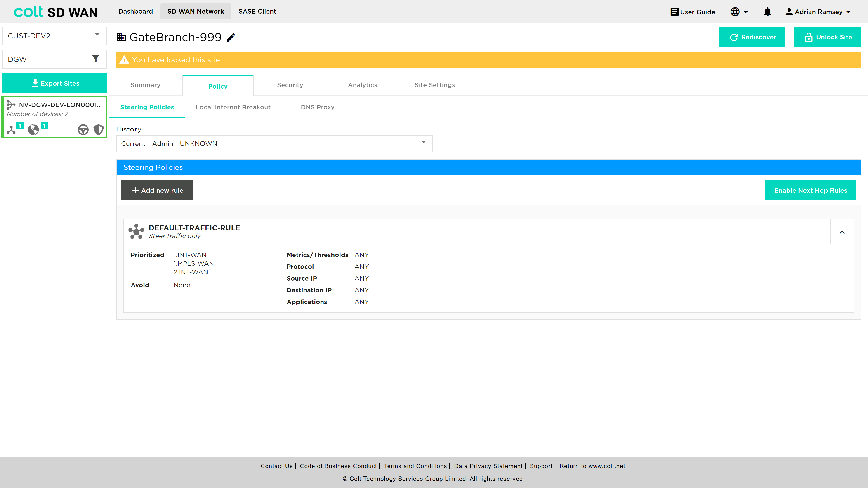Select the NV-DGW-DEV-LON0001 site card
The image size is (868, 488).
54,117
